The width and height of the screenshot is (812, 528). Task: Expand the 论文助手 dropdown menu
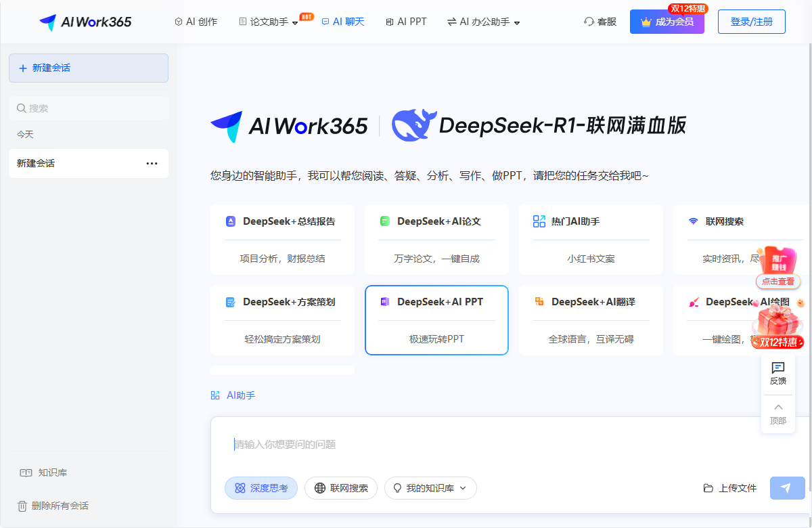pos(269,22)
